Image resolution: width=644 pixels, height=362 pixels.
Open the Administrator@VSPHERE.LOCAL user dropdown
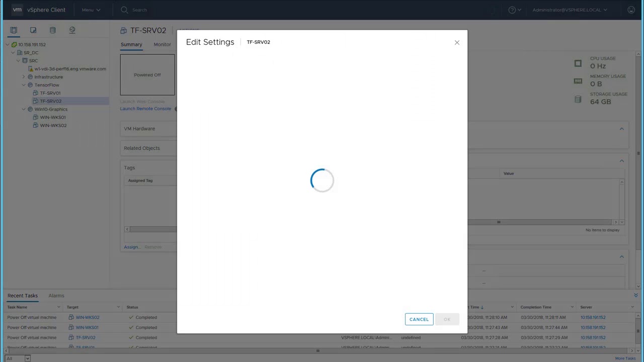pyautogui.click(x=570, y=10)
